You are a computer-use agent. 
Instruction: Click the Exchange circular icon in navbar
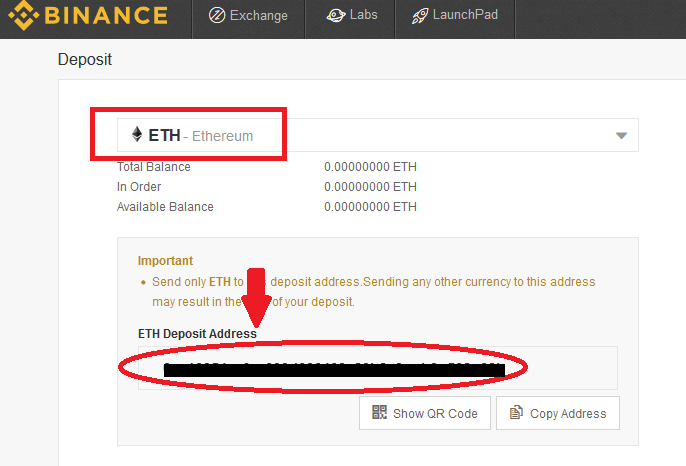[x=217, y=15]
